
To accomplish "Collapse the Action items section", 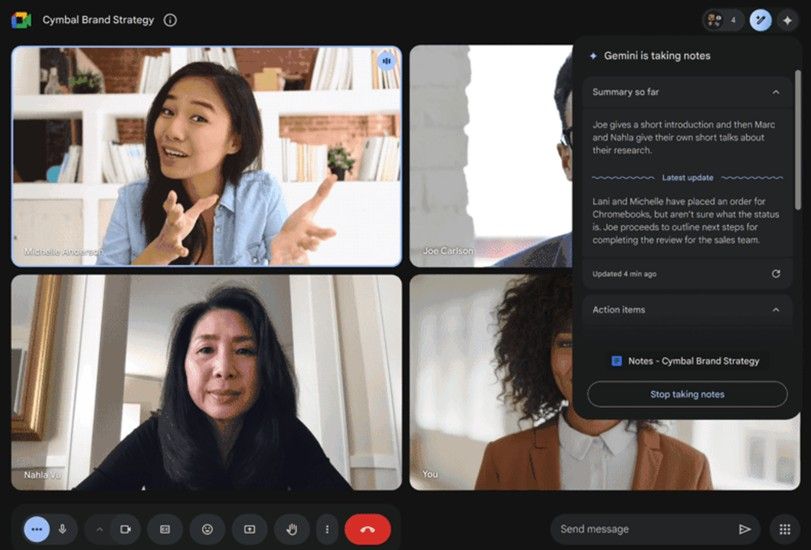I will pyautogui.click(x=776, y=310).
